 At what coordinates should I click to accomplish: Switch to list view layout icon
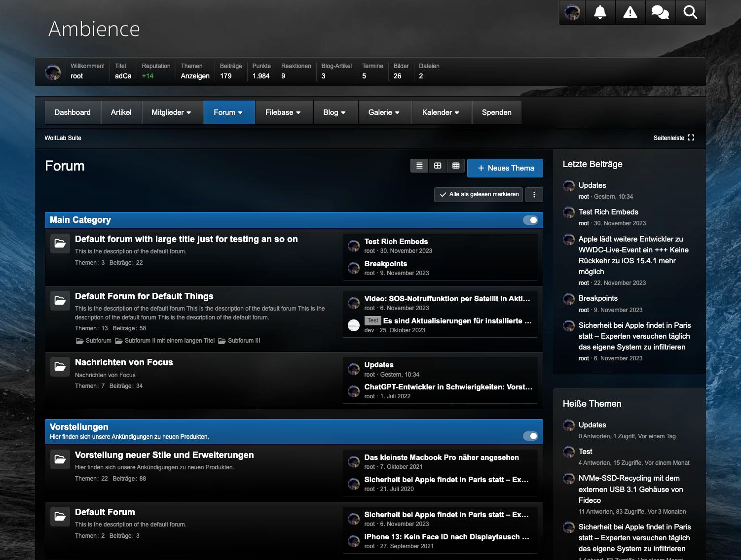point(419,166)
